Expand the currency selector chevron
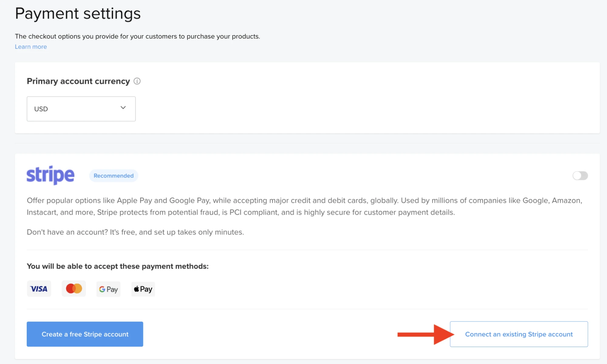Viewport: 607px width, 364px height. (123, 108)
